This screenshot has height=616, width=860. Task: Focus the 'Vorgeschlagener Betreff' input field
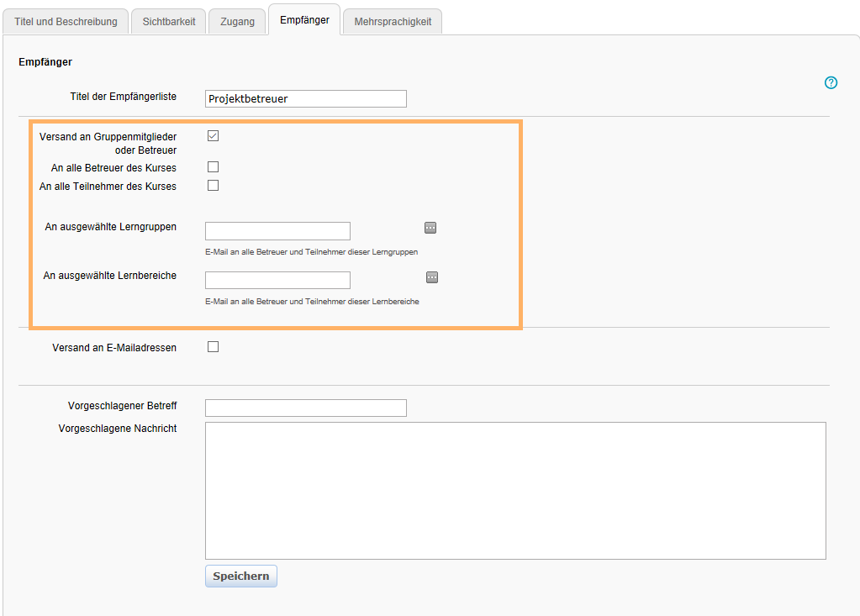305,408
